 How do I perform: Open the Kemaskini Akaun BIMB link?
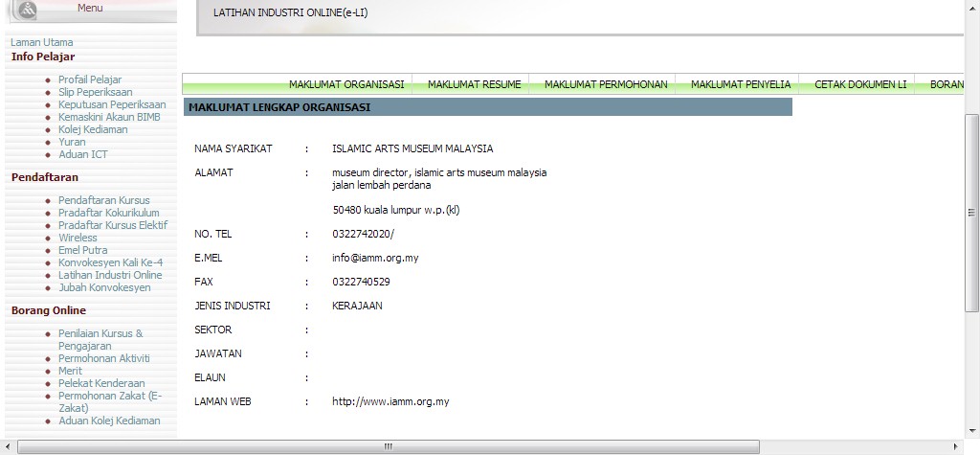[109, 117]
